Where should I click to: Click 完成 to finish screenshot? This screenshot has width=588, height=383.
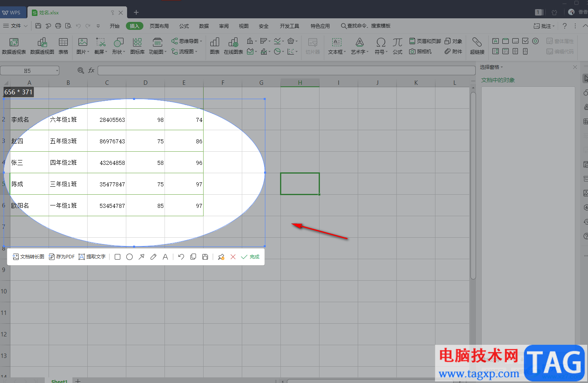[250, 257]
